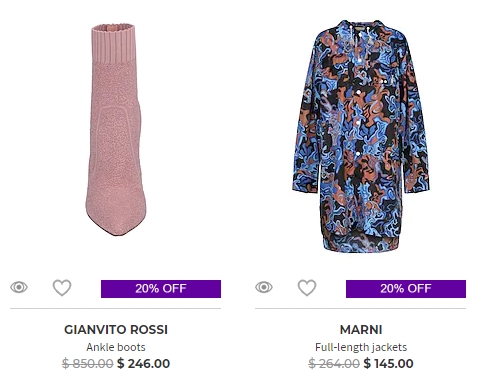The width and height of the screenshot is (481, 377).
Task: Click the 20% OFF badge under the Marni jacket
Action: pos(406,289)
